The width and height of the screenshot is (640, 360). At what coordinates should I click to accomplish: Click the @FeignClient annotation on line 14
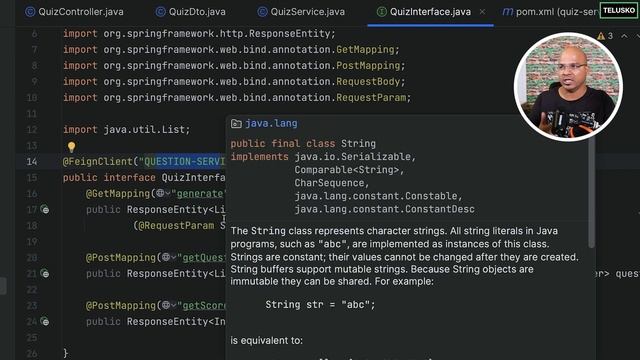coord(98,162)
